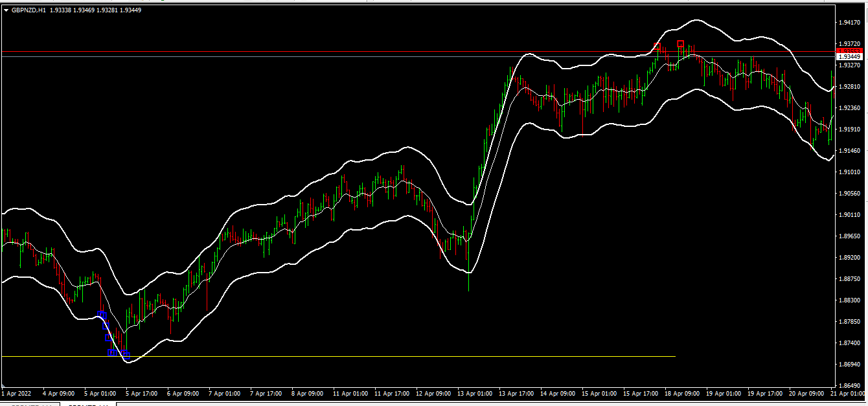Screen dimensions: 868x406
Task: Click time axis label 11 Apr 17:00
Action: coord(393,393)
